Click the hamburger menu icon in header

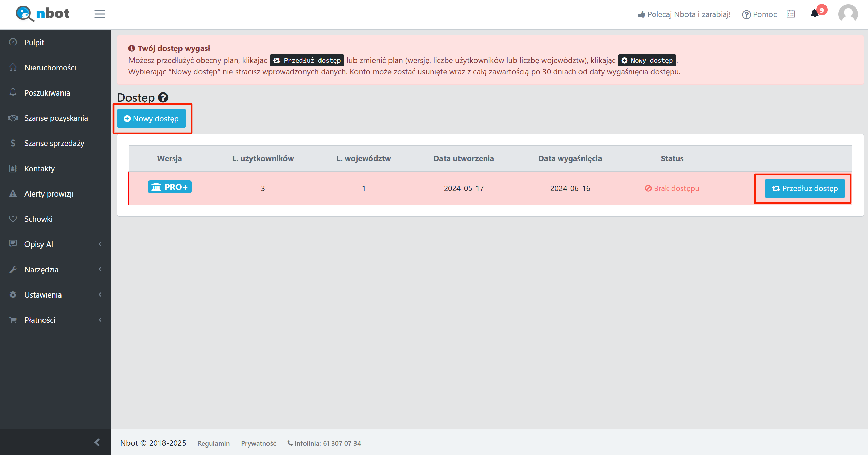tap(100, 14)
